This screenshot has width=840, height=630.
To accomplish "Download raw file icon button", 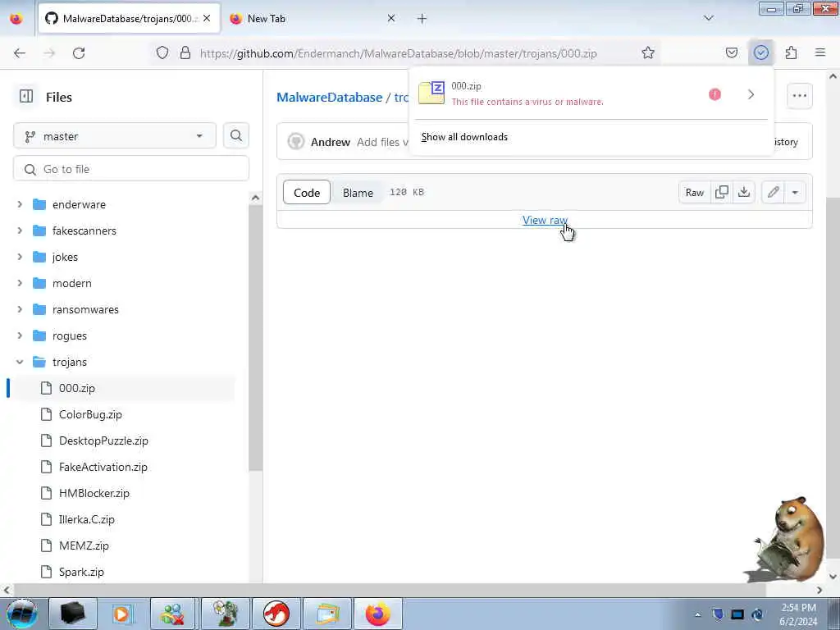I will 744,192.
